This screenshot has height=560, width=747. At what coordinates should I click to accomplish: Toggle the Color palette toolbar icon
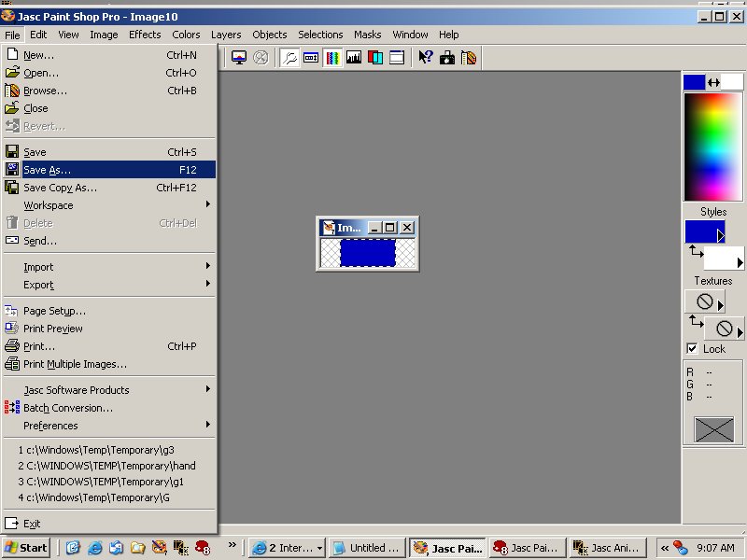point(332,58)
